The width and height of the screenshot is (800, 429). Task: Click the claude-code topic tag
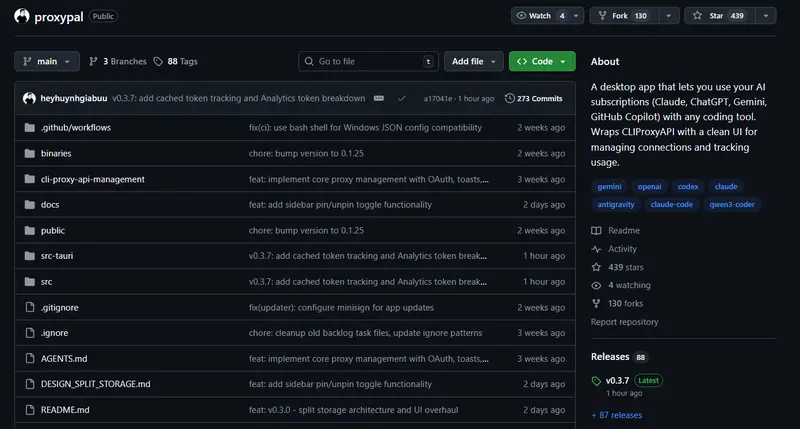(671, 203)
